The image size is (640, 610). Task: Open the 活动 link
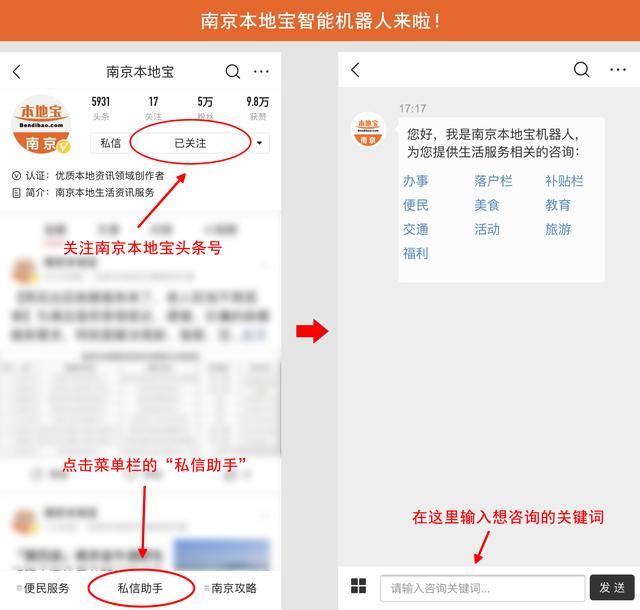487,229
